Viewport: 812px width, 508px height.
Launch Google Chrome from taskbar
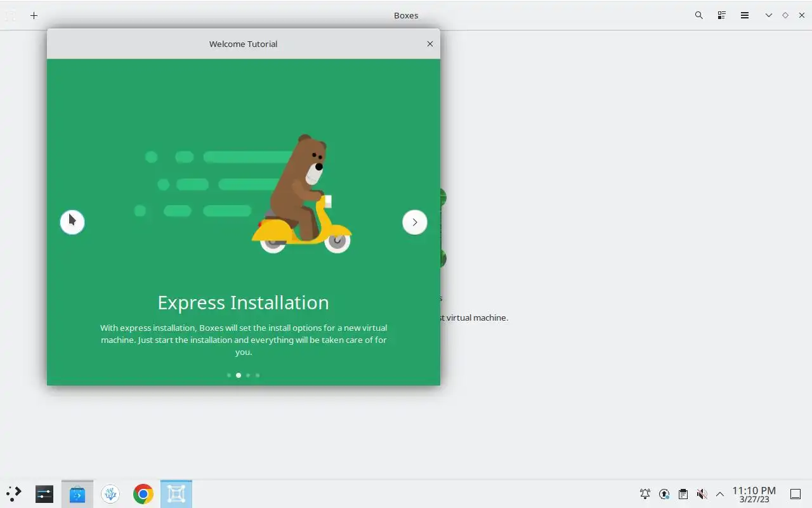pyautogui.click(x=143, y=493)
